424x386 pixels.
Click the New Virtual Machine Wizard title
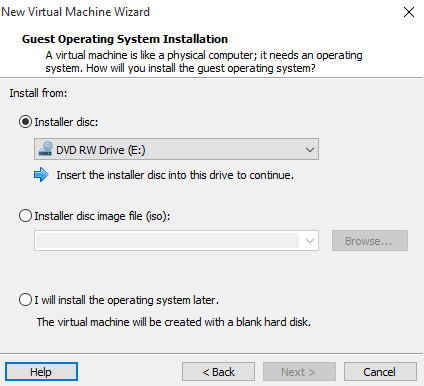coord(75,12)
